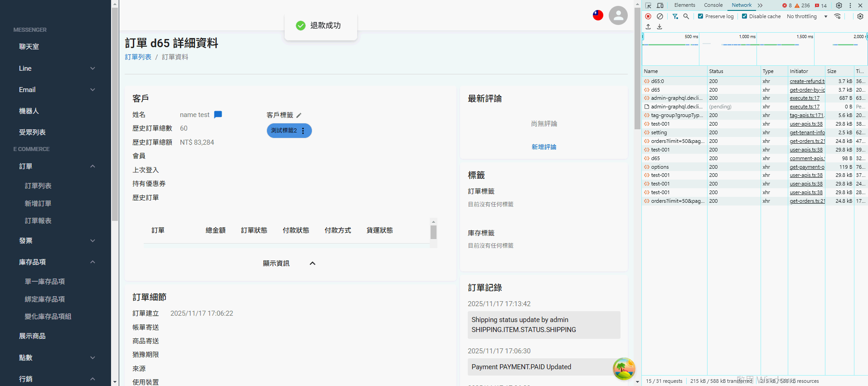Click the main page vertical scrollbar
The height and width of the screenshot is (386, 868).
pos(637,68)
